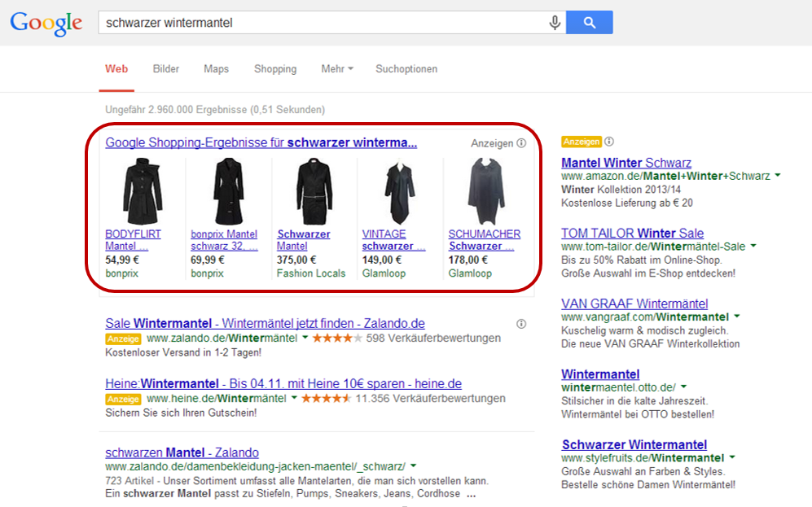This screenshot has height=507, width=812.
Task: Click SCHUMACHER Schwarzer product link
Action: click(485, 240)
